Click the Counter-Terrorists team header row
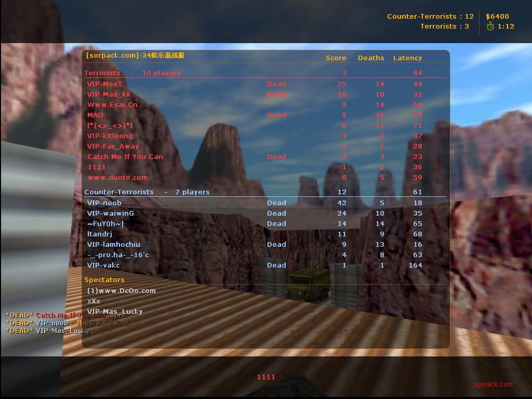 (147, 192)
